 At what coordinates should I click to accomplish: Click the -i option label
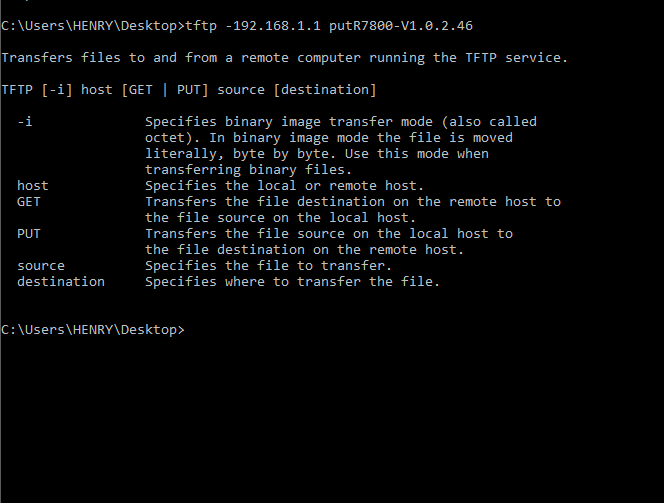click(25, 121)
